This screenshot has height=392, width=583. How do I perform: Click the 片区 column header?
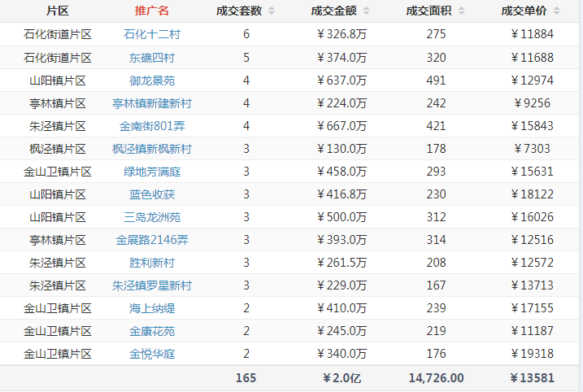click(57, 11)
